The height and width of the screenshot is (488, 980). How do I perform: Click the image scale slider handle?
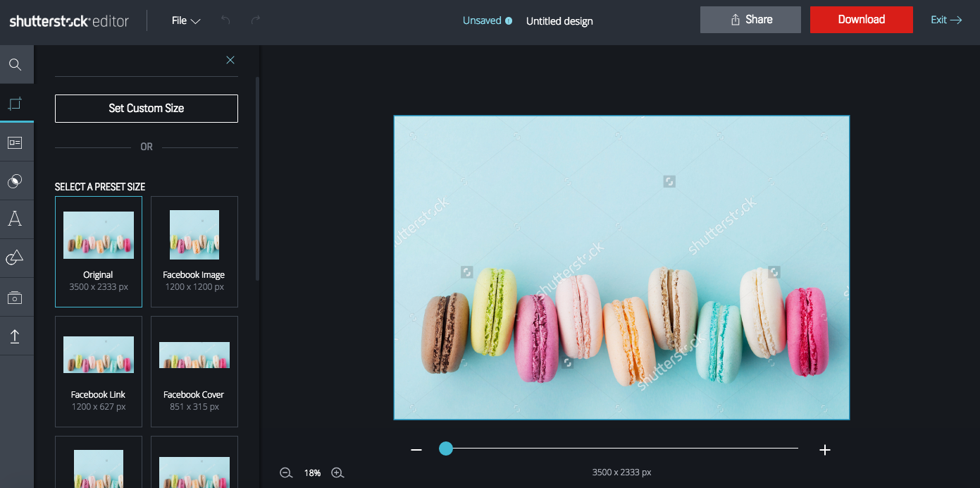446,449
